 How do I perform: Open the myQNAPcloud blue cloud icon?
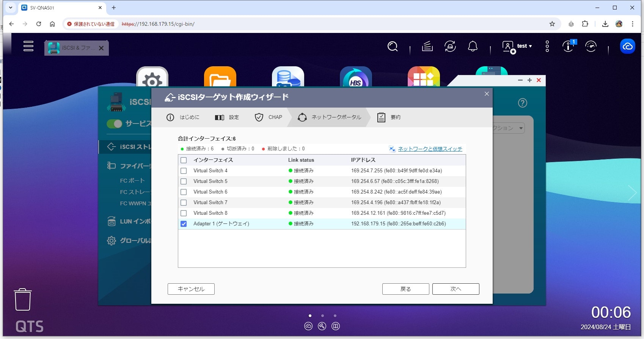pyautogui.click(x=628, y=47)
